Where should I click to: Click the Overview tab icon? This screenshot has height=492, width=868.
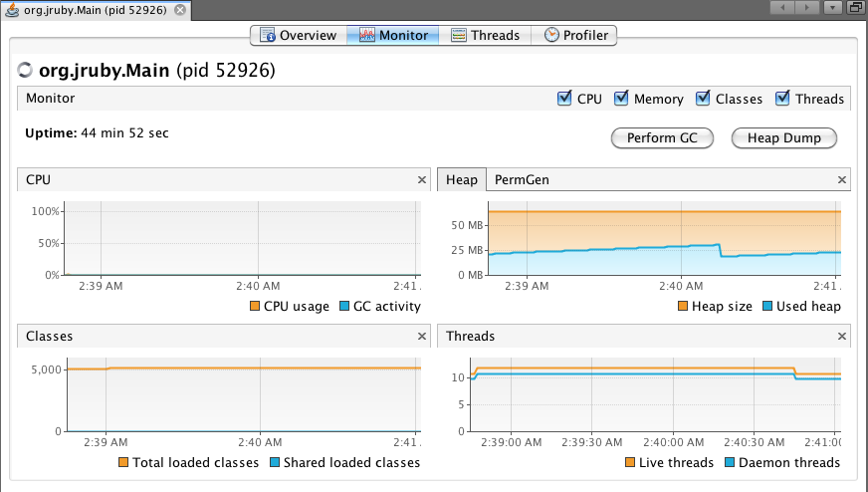268,35
